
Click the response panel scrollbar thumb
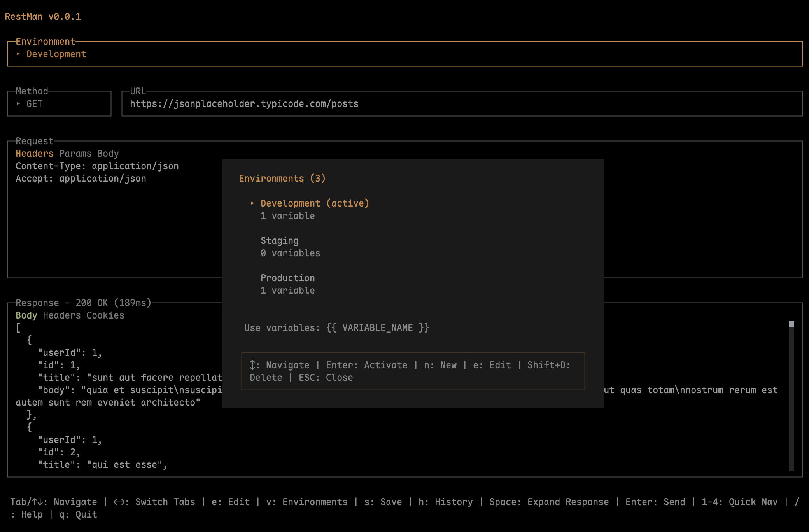(791, 324)
